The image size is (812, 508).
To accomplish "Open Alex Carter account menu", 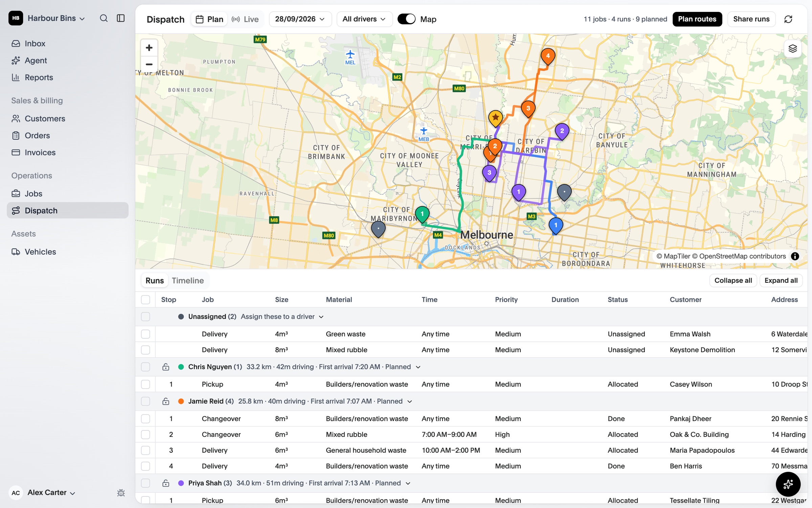I will (x=43, y=493).
